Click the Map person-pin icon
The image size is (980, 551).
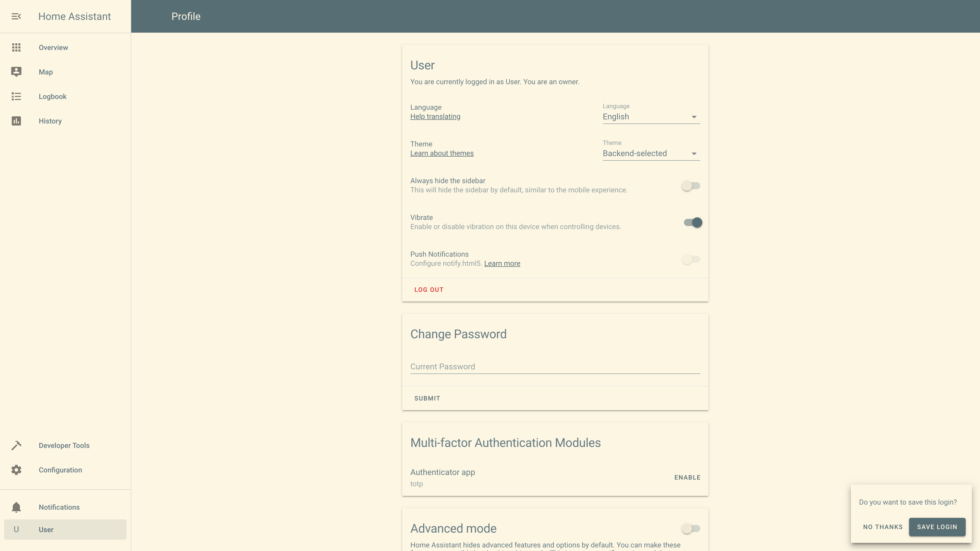point(16,72)
